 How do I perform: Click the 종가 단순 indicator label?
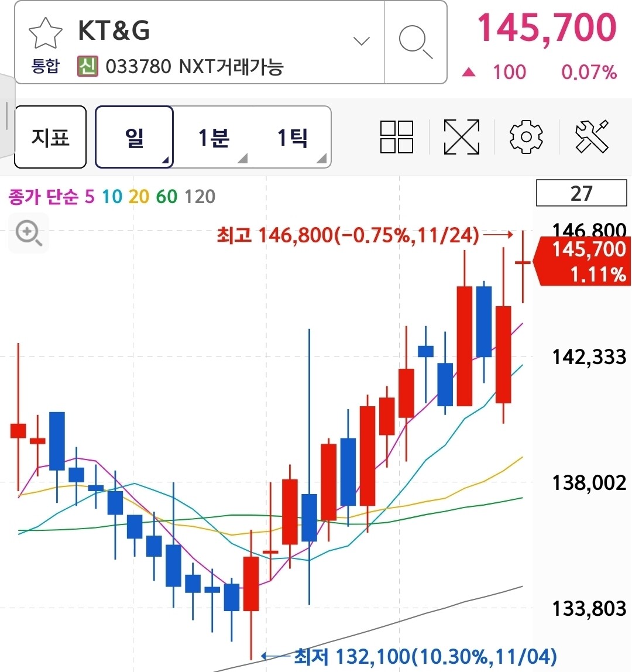[x=43, y=197]
